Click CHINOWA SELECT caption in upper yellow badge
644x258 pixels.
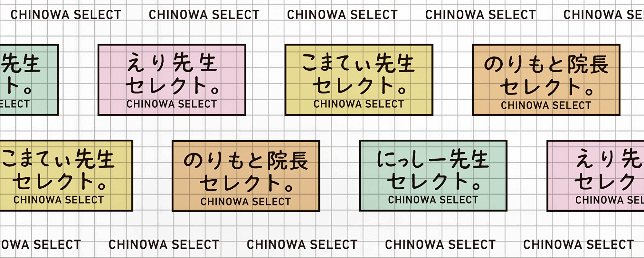359,104
